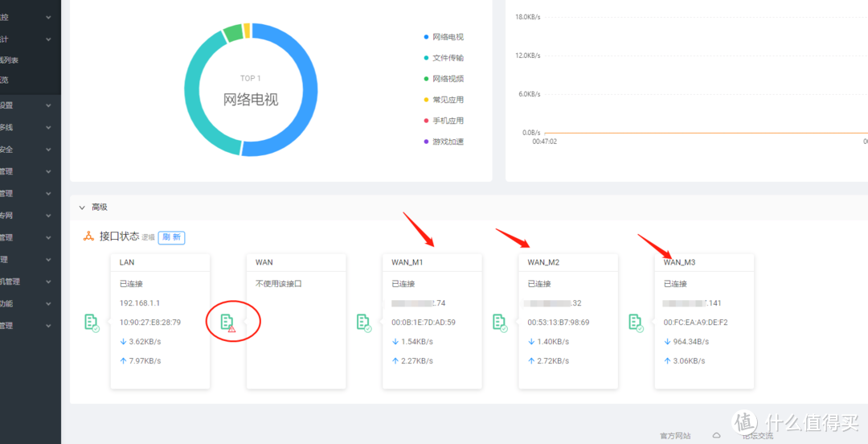Click the LAN card header
The image size is (868, 444).
coord(160,263)
